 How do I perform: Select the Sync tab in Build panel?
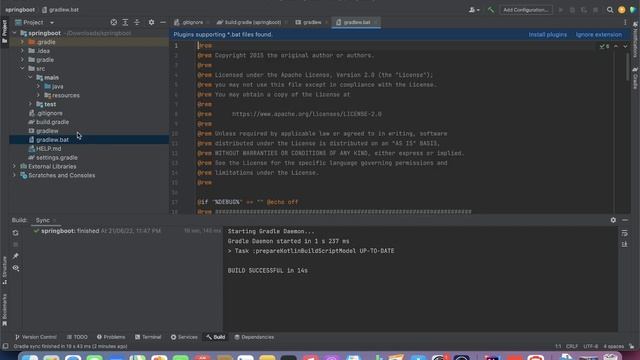click(x=43, y=220)
